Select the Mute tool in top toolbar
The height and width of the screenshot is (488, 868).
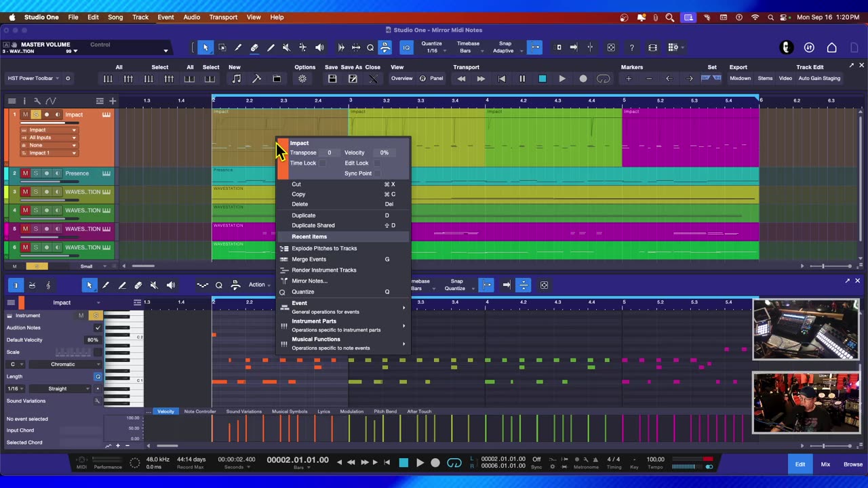(286, 47)
